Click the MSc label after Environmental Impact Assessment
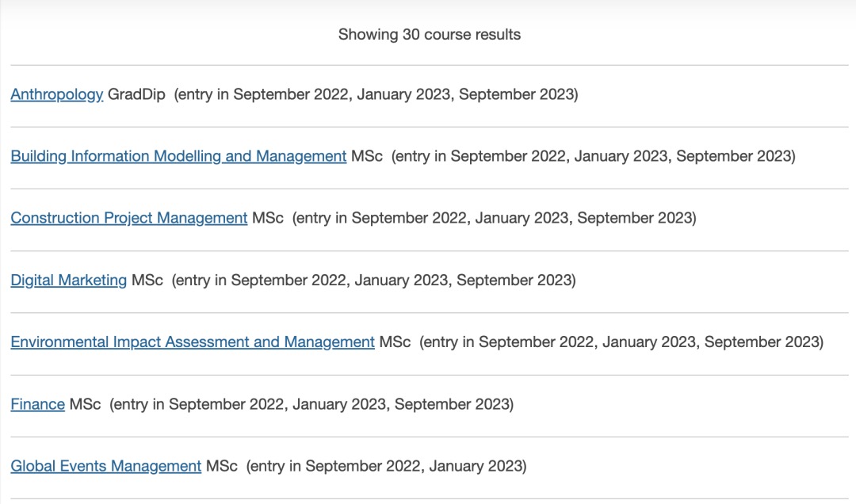856x504 pixels. point(396,342)
